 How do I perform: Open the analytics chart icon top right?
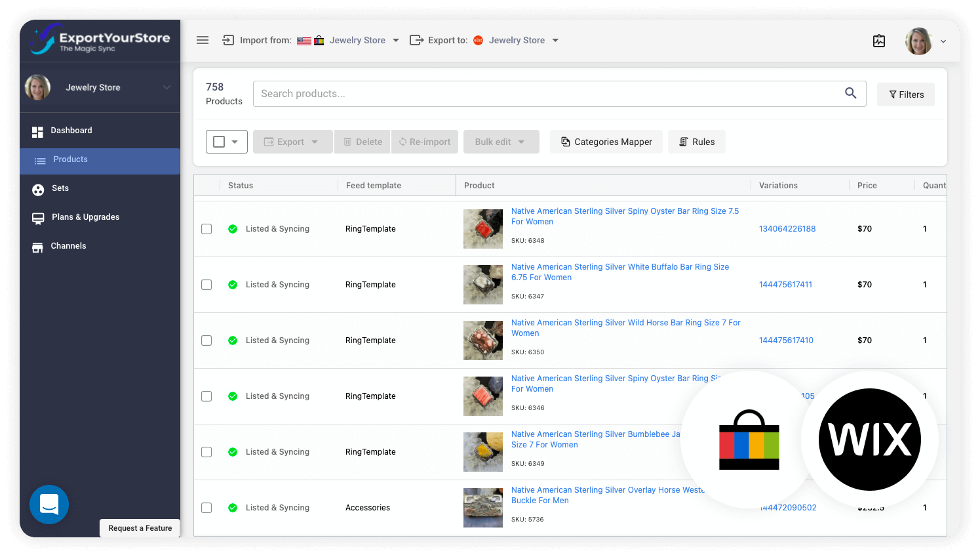(879, 41)
